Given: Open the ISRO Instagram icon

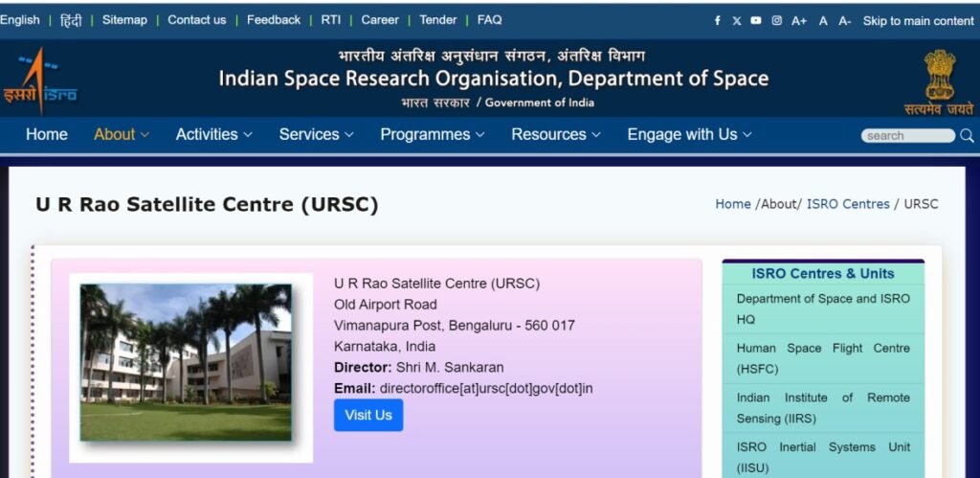Looking at the screenshot, I should tap(777, 20).
